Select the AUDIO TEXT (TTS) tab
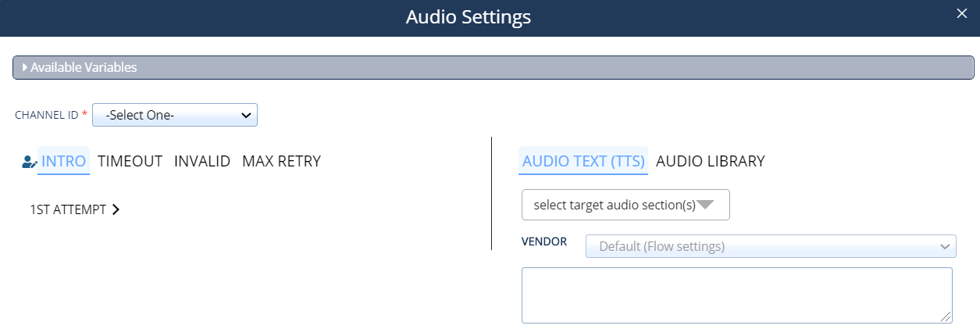 click(583, 161)
